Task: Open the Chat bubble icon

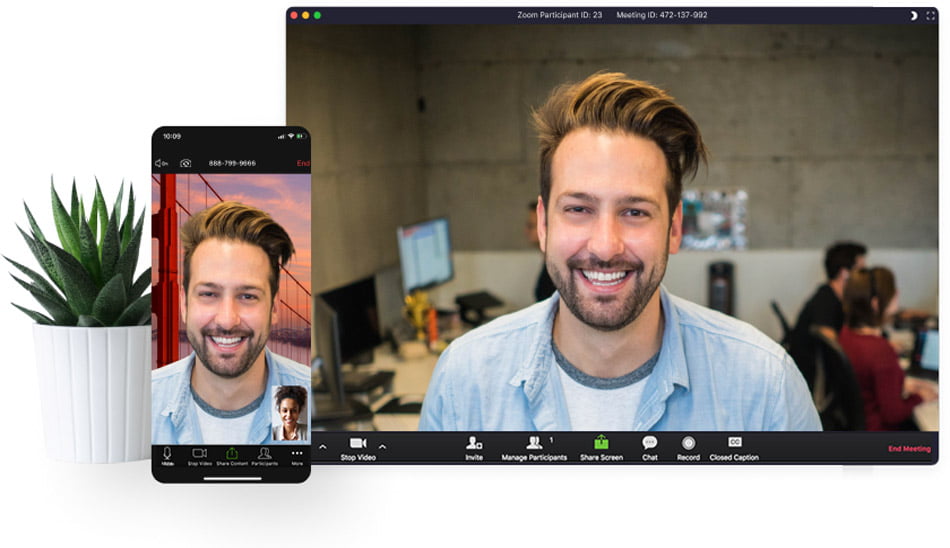Action: point(649,443)
